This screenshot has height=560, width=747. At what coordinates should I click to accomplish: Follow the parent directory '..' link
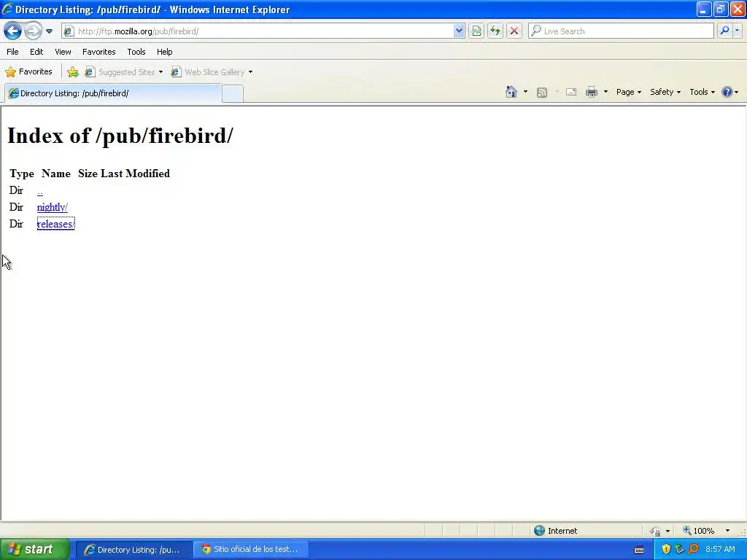click(x=40, y=191)
